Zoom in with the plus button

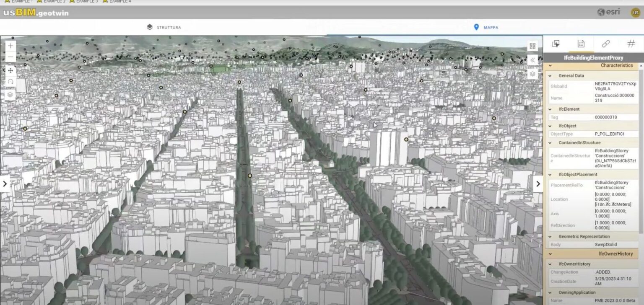pos(10,46)
